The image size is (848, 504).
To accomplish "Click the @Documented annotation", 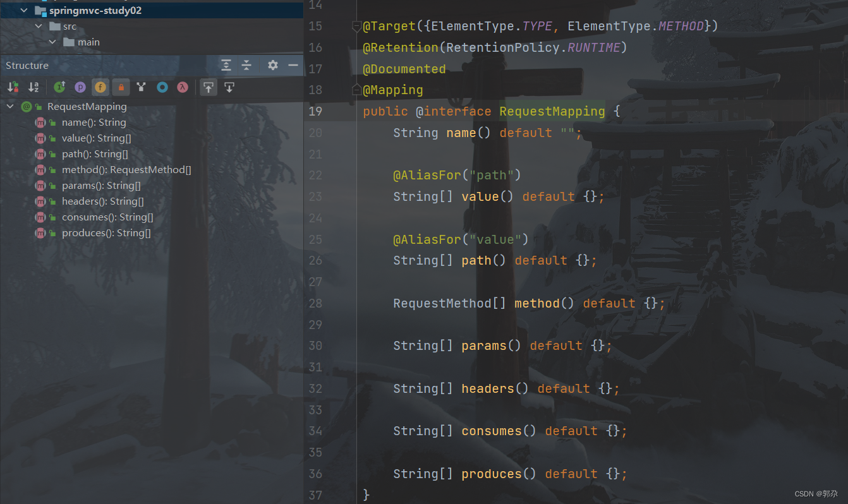I will point(404,69).
